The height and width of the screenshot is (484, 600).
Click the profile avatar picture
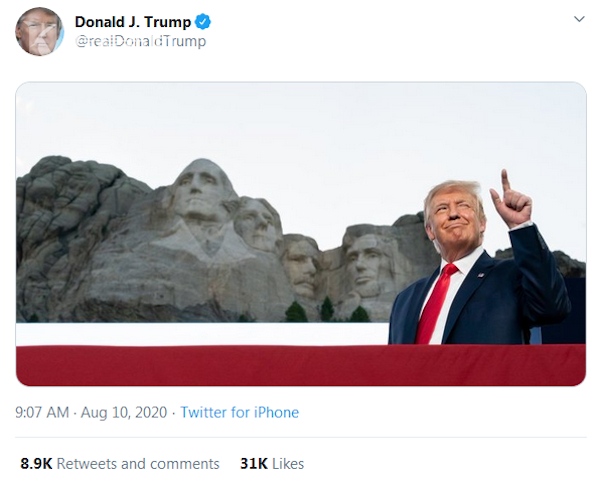[39, 31]
